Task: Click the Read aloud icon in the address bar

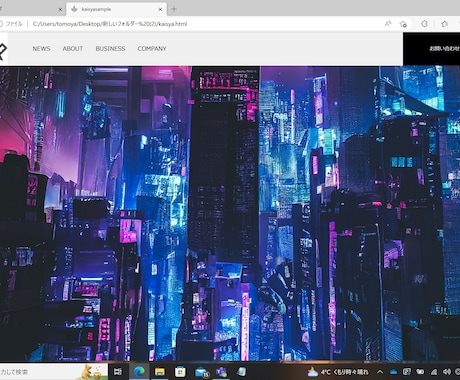Action: pos(388,24)
